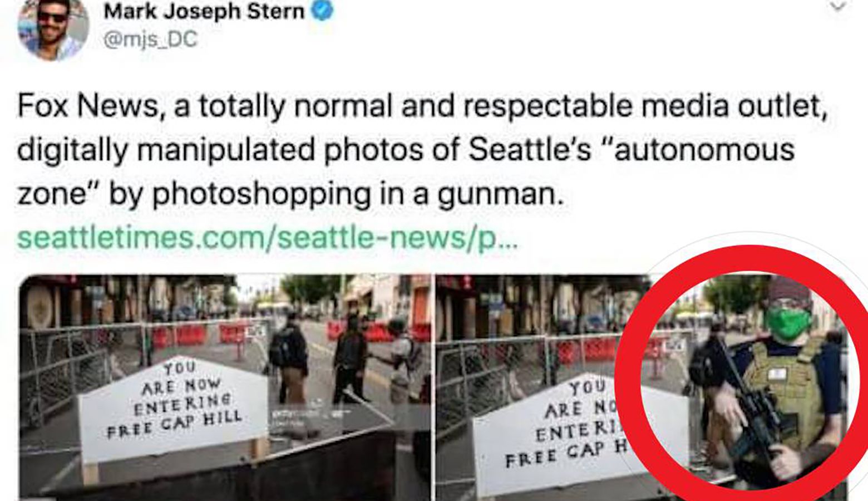This screenshot has height=501, width=868.
Task: Open the right manipulated photo
Action: tap(640, 387)
